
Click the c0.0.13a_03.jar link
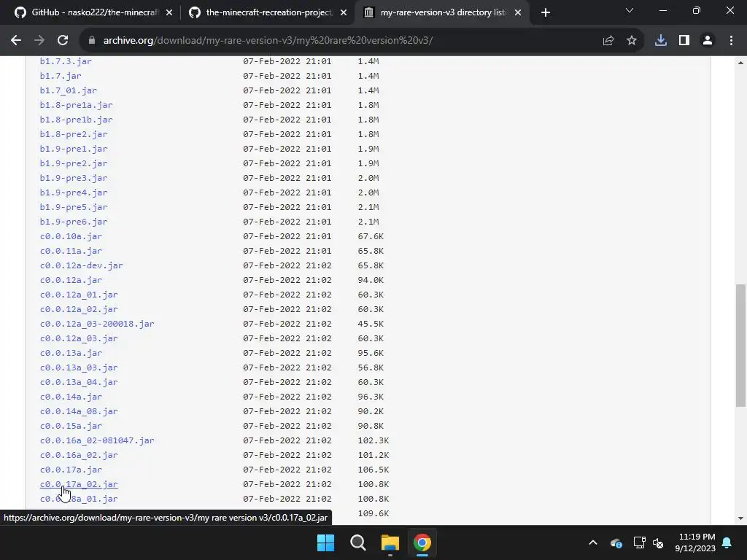tap(79, 367)
